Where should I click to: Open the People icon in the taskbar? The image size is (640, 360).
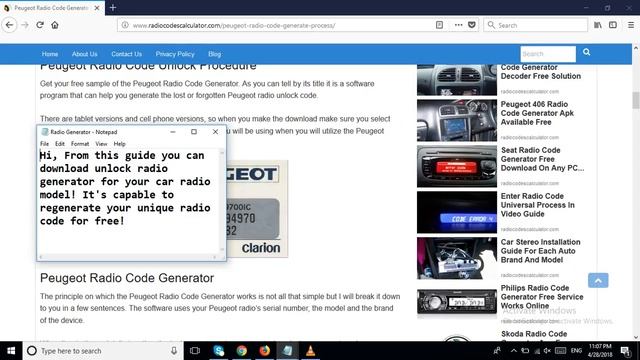497,351
